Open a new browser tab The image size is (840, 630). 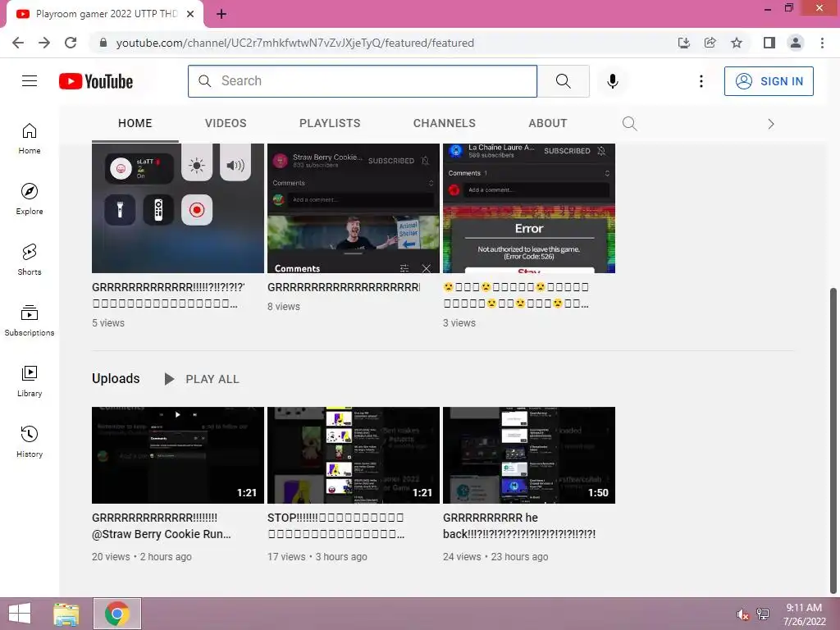coord(221,14)
